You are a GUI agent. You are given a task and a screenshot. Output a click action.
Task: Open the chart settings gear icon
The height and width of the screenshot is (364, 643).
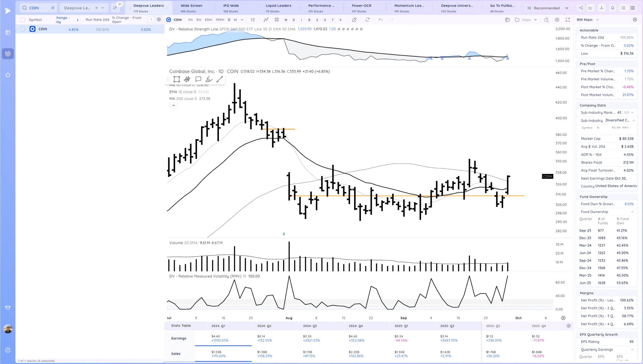(x=557, y=20)
